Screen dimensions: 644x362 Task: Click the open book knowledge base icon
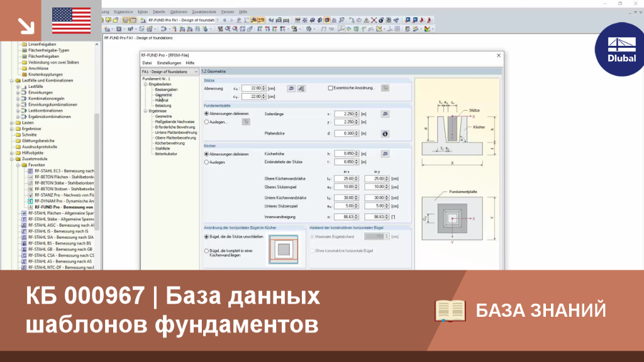[450, 310]
